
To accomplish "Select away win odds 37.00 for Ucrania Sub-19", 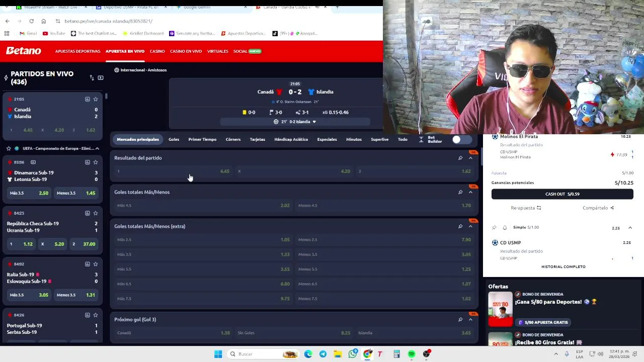I will 84,244.
